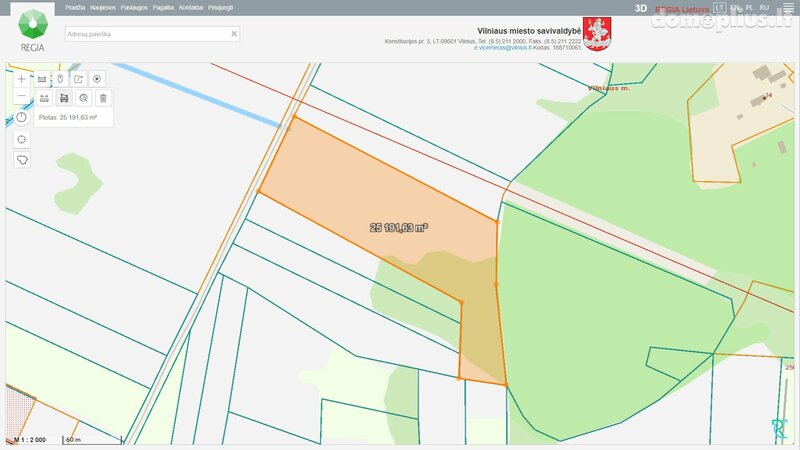Click the crosshair my-location button
800x450 pixels.
[21, 139]
